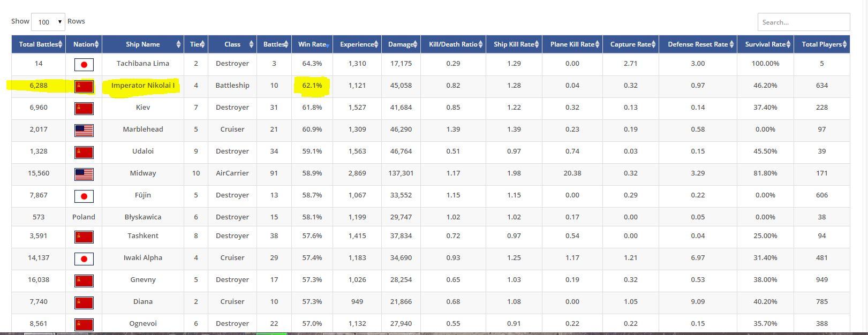Click Gnevny's 949 total players value
Image resolution: width=868 pixels, height=335 pixels.
[822, 279]
